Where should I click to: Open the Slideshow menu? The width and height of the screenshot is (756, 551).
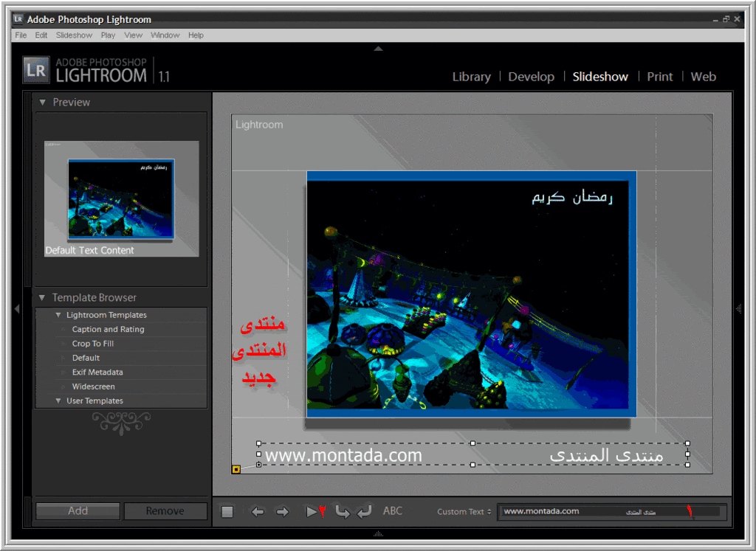point(74,35)
